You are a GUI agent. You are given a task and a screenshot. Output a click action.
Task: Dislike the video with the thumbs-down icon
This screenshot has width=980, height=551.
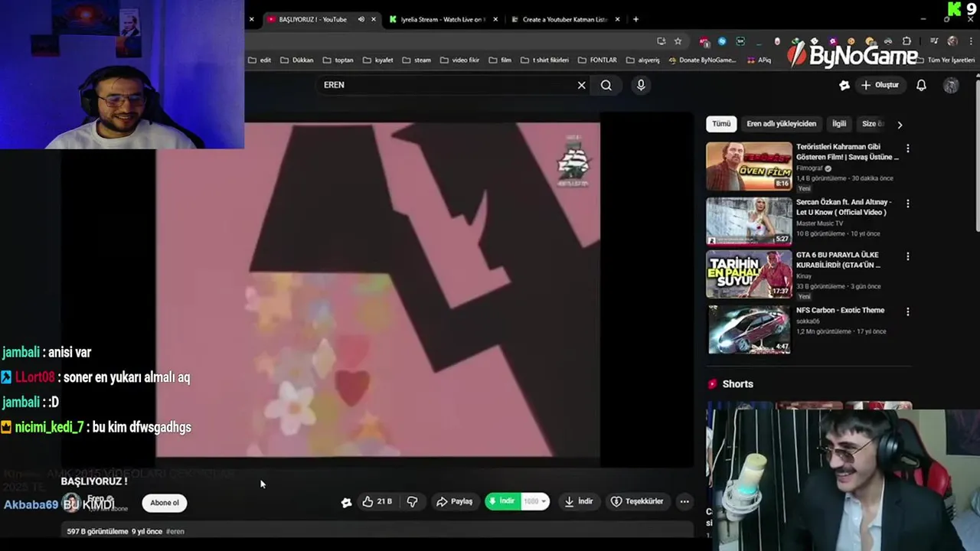[x=412, y=501]
